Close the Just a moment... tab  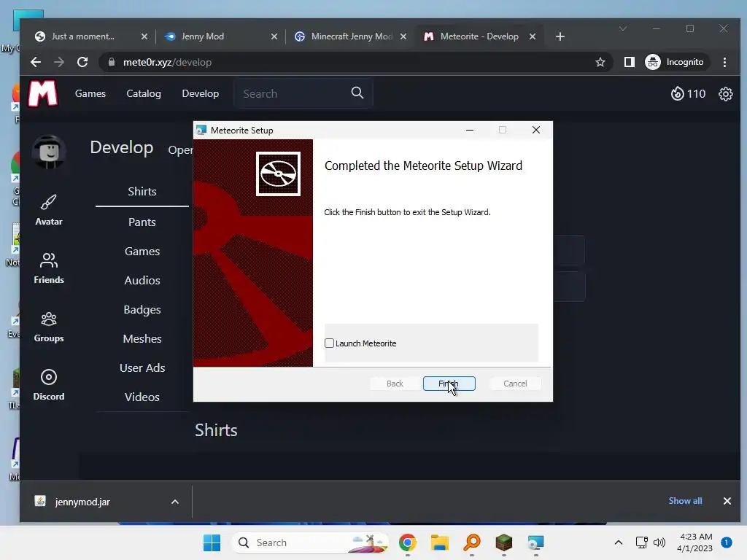pos(144,36)
